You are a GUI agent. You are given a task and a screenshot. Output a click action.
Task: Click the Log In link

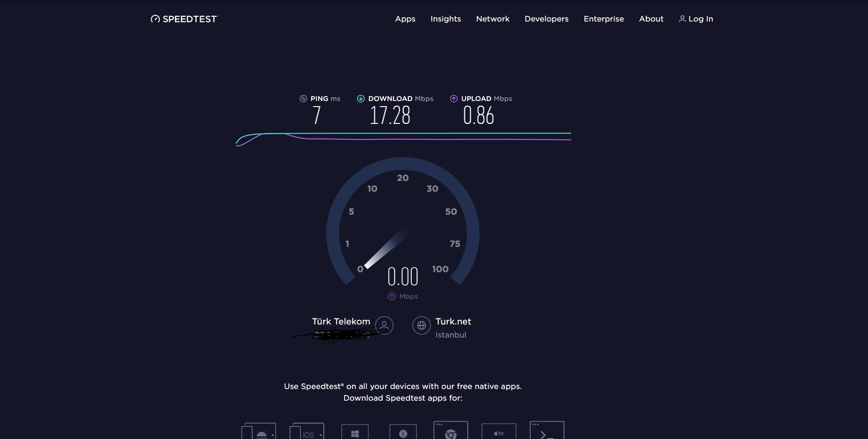tap(696, 19)
